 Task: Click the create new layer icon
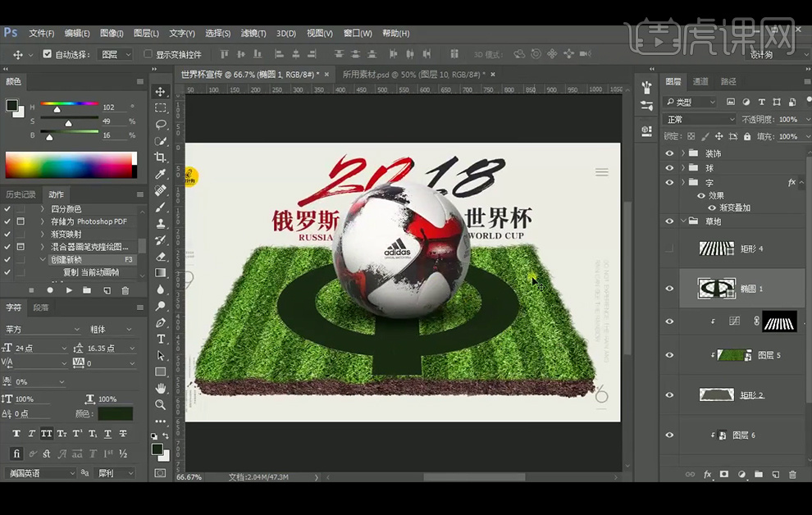tap(775, 474)
